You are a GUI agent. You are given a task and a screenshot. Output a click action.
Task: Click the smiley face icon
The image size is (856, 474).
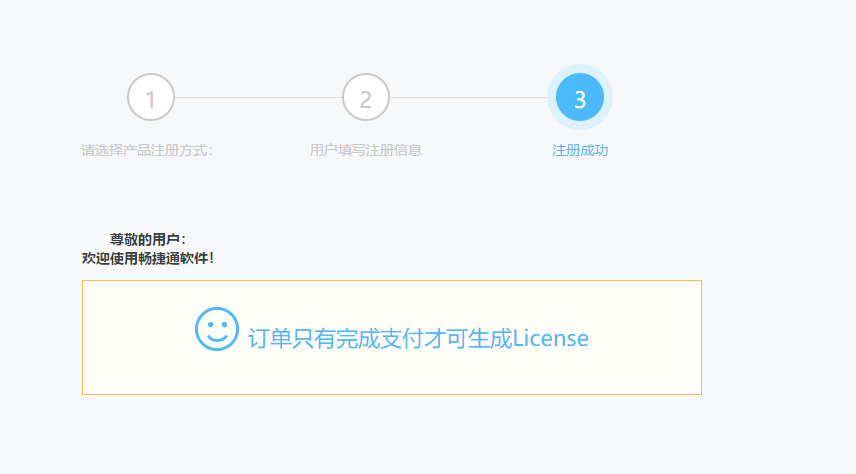[217, 329]
